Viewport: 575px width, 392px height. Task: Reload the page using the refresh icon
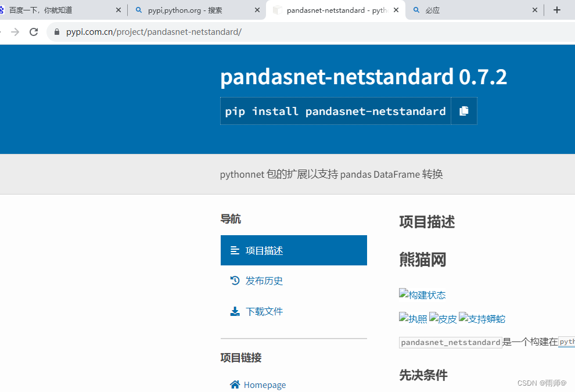[x=33, y=32]
